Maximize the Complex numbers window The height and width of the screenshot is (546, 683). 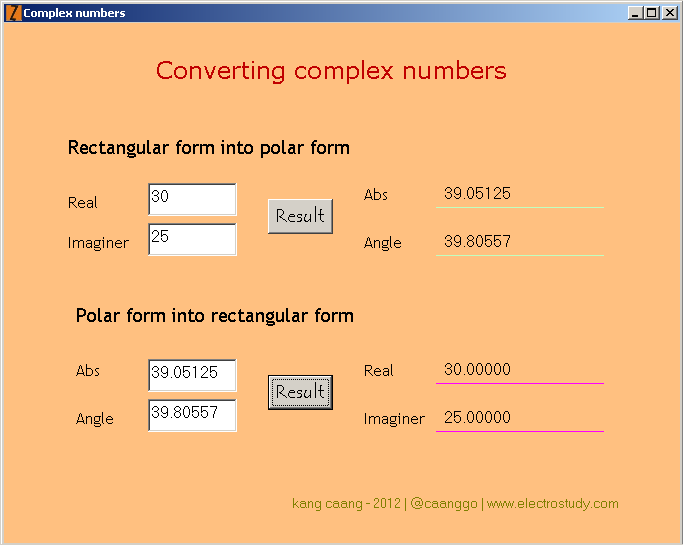pos(652,13)
